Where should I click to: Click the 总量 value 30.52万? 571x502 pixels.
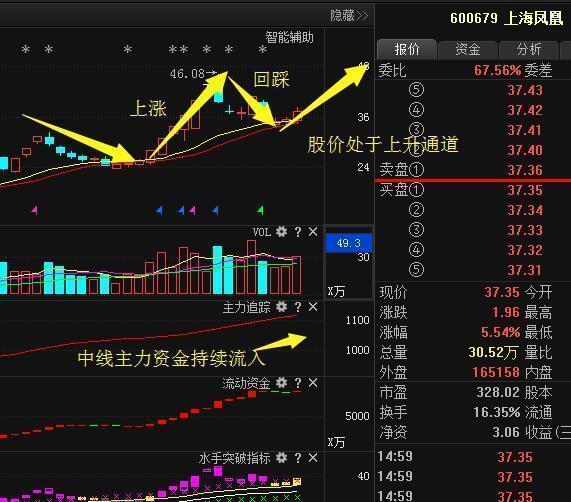[493, 352]
